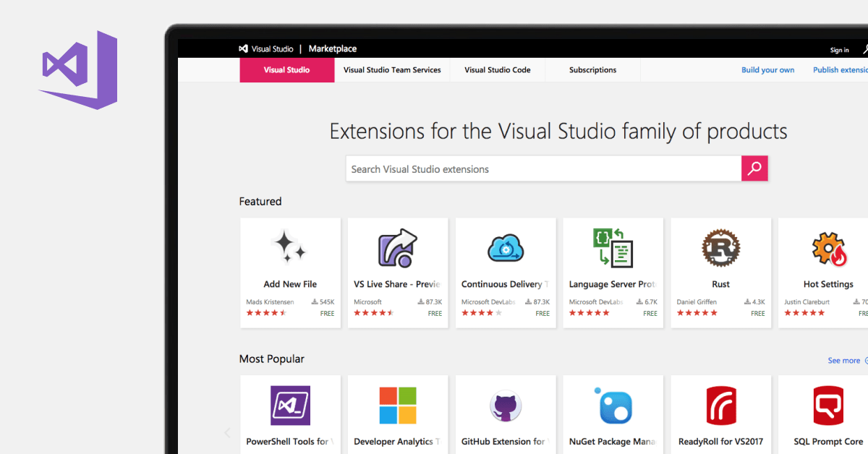Click FREE label on Rust card
The image size is (868, 454).
[x=757, y=314]
